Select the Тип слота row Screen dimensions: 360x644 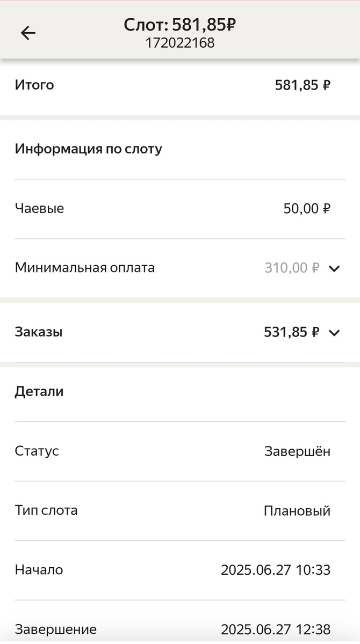click(x=179, y=510)
